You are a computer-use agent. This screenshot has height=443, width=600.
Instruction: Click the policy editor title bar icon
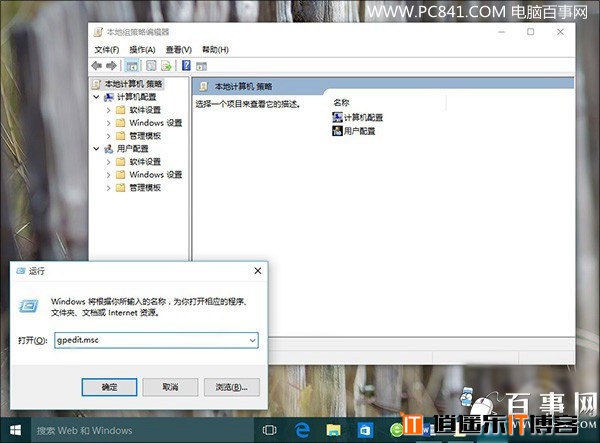tap(98, 32)
